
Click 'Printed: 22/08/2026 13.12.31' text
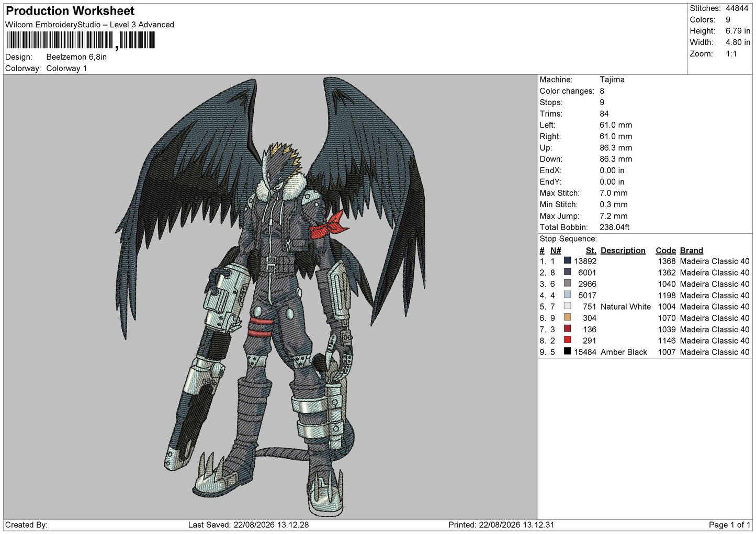[501, 525]
